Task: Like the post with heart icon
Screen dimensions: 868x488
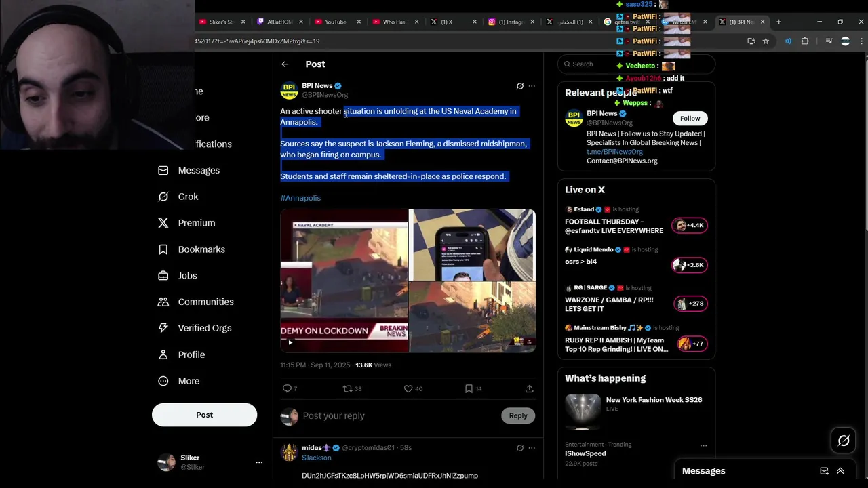Action: coord(408,388)
